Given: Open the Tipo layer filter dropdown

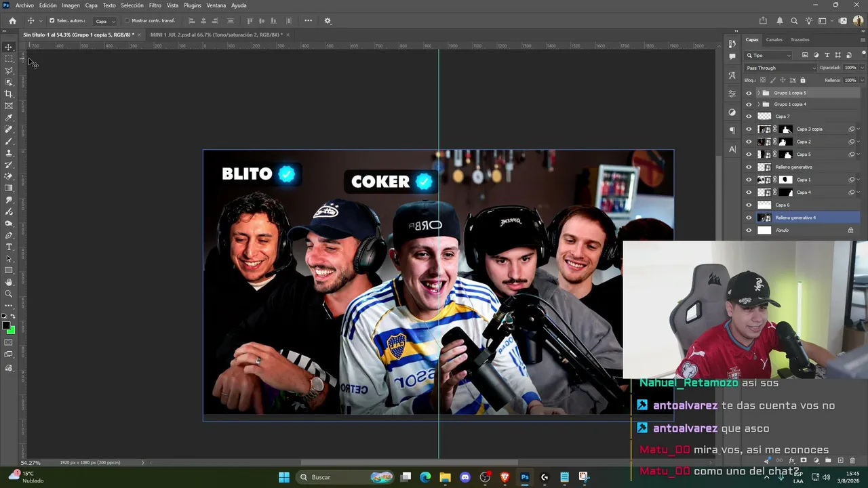Looking at the screenshot, I should click(x=769, y=56).
